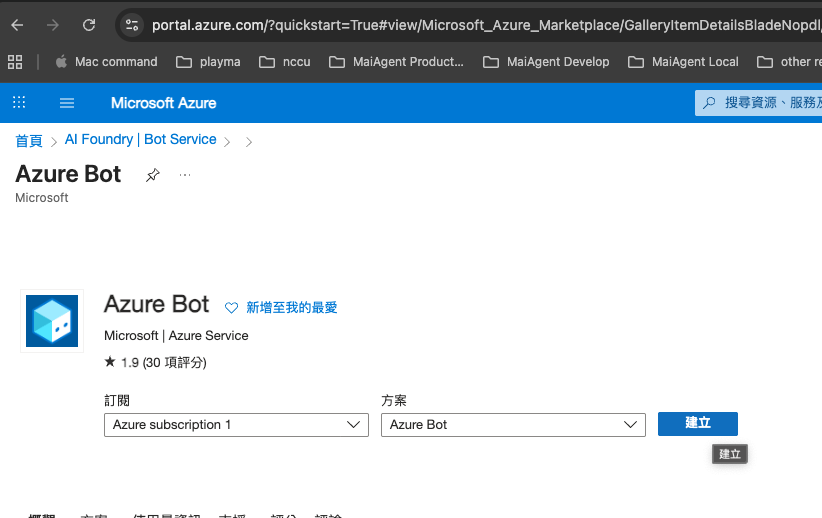Focus the Azure resource search box
This screenshot has width=822, height=518.
(759, 103)
